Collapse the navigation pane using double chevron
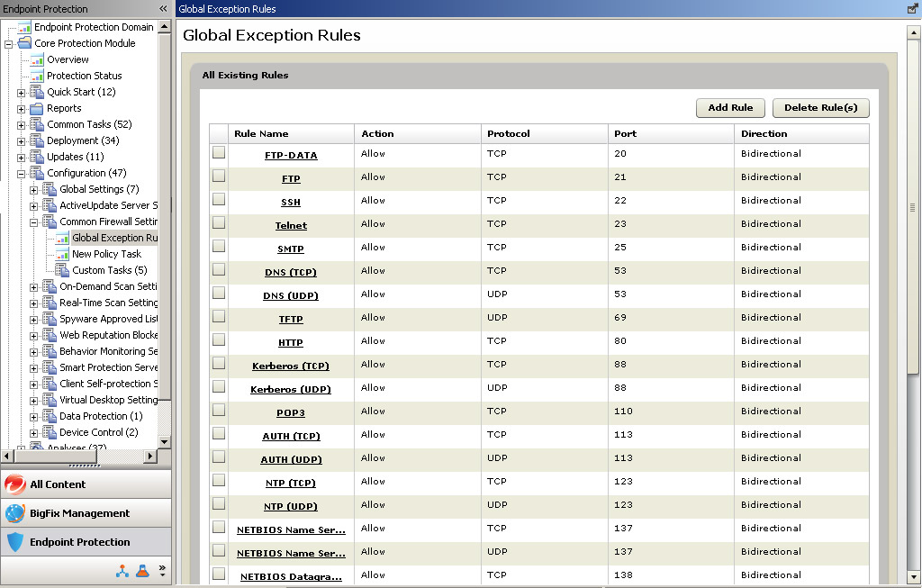The height and width of the screenshot is (588, 922). [x=163, y=9]
